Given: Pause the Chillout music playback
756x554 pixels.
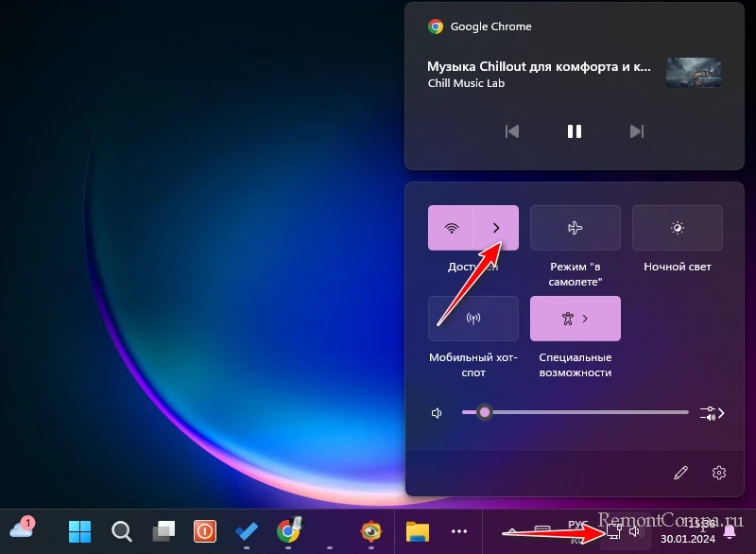Looking at the screenshot, I should click(575, 131).
